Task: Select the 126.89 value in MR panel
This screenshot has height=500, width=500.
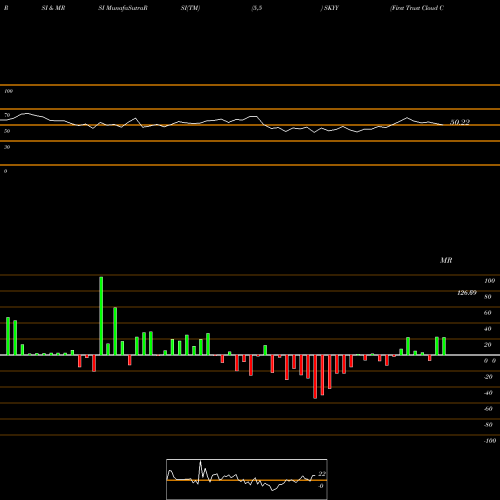Action: click(467, 293)
